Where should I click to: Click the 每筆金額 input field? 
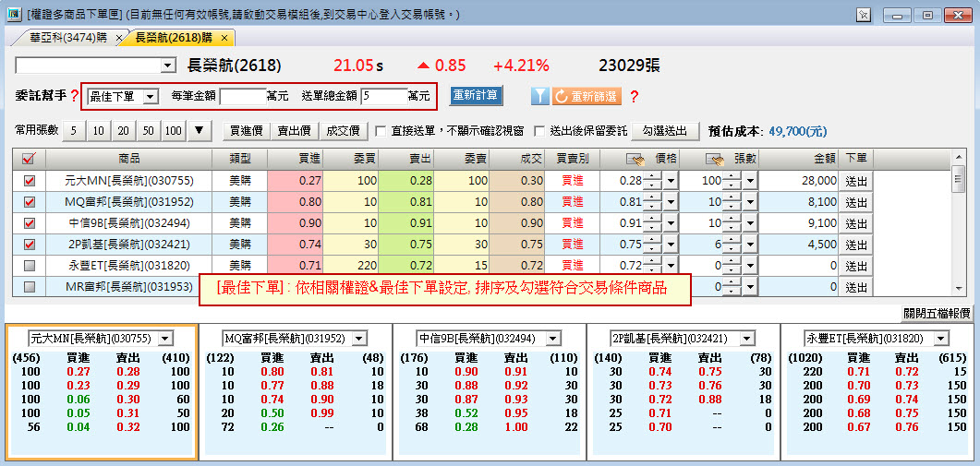[243, 96]
